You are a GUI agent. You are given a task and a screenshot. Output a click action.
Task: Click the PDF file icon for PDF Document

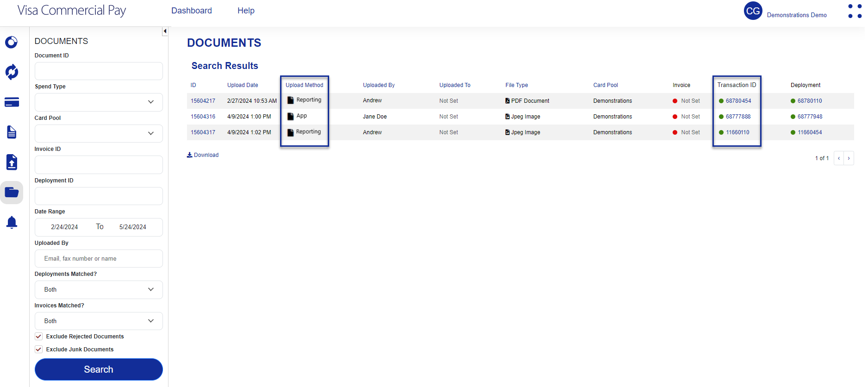point(508,101)
